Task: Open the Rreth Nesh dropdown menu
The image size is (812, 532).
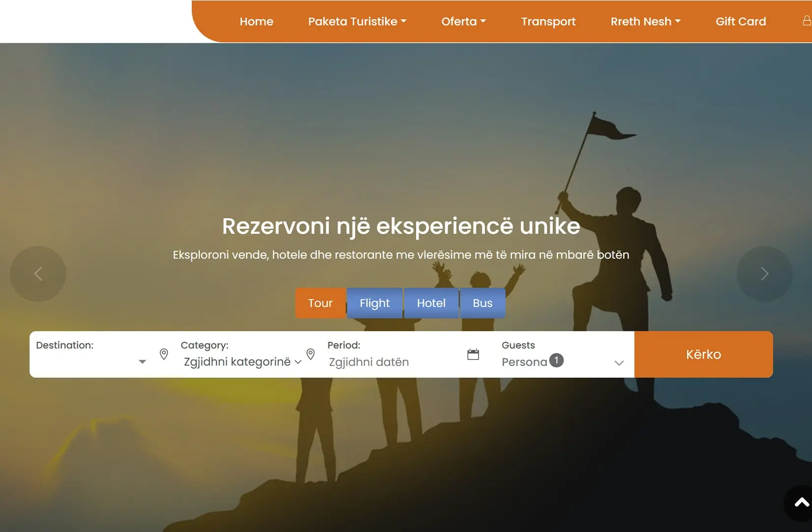Action: tap(645, 22)
